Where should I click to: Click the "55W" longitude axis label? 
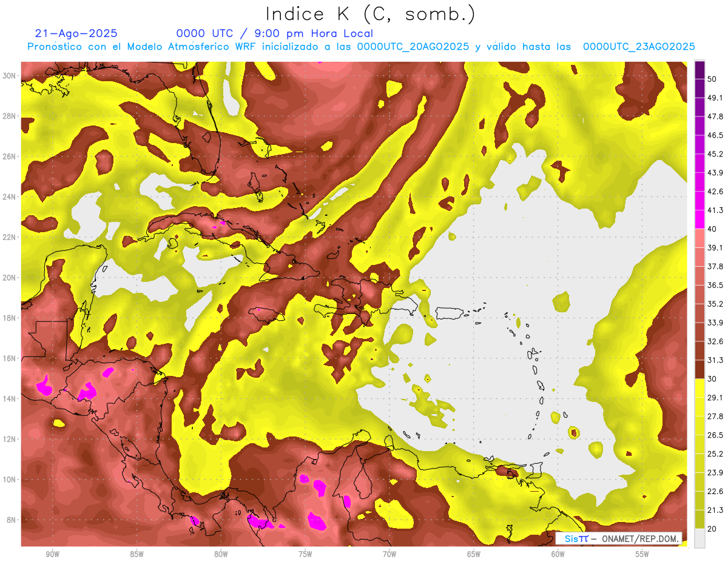[x=642, y=554]
